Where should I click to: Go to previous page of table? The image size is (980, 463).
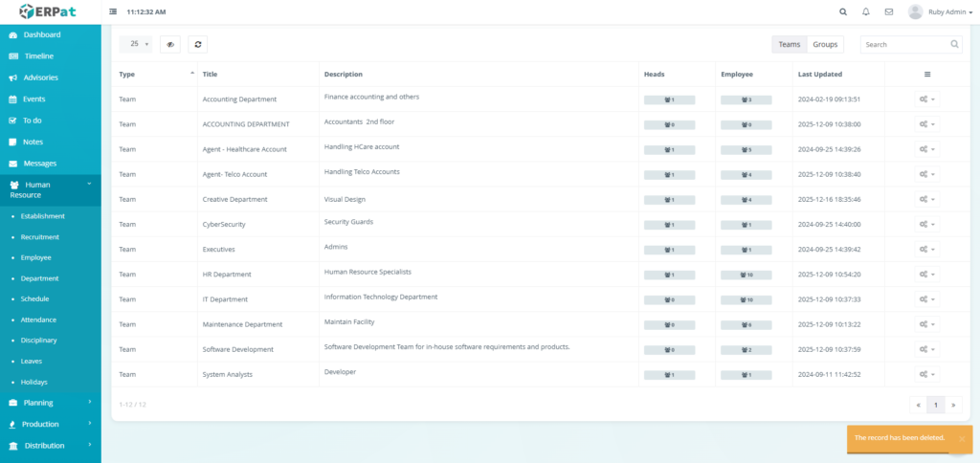(918, 405)
